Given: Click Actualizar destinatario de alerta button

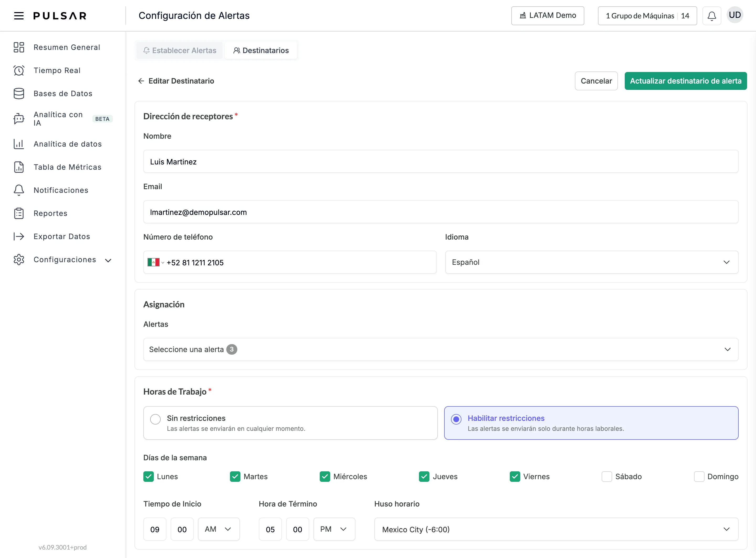Looking at the screenshot, I should pyautogui.click(x=685, y=81).
